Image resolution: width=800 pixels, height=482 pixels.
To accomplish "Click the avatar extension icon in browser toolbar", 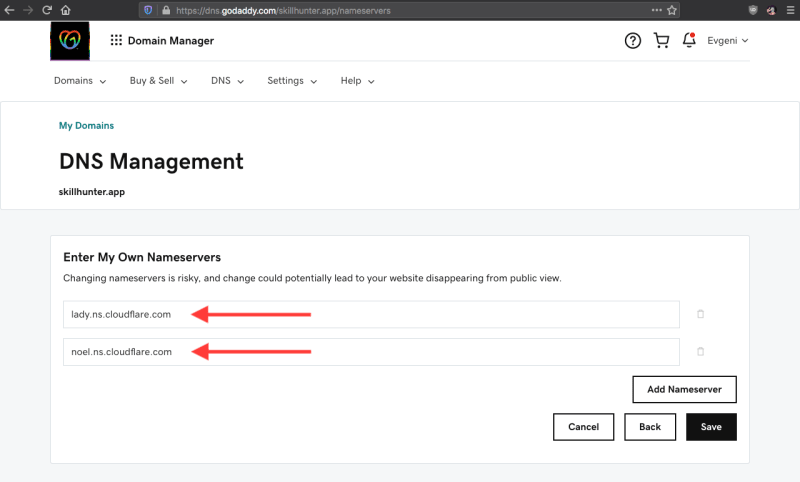I will (x=771, y=10).
